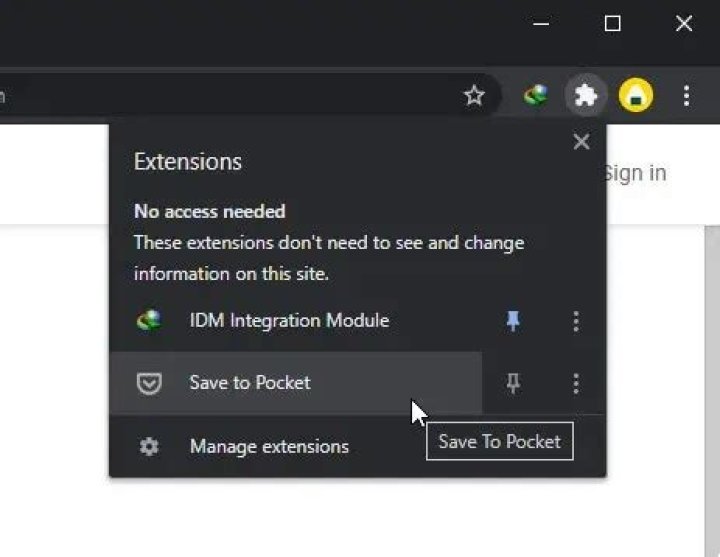Click the IDM globe icon in the list

point(149,320)
